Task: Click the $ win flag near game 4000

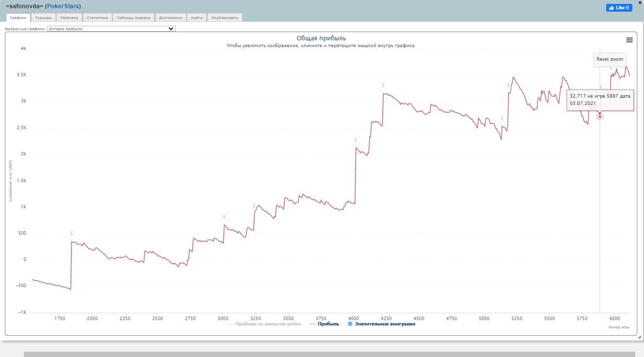Action: pos(356,140)
